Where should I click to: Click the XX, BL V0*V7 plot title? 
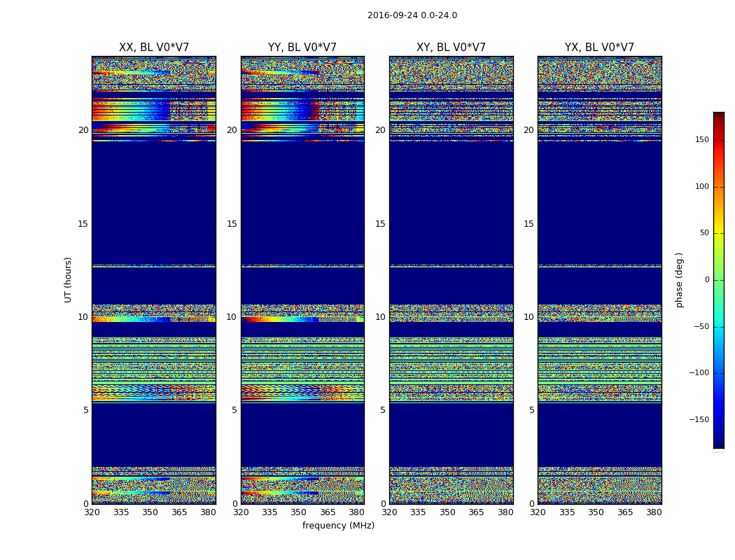(x=153, y=48)
